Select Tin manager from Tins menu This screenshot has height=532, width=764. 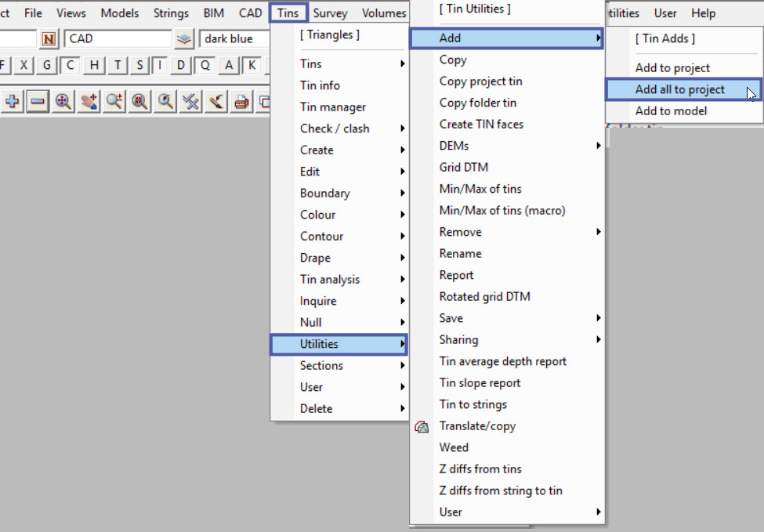point(333,107)
